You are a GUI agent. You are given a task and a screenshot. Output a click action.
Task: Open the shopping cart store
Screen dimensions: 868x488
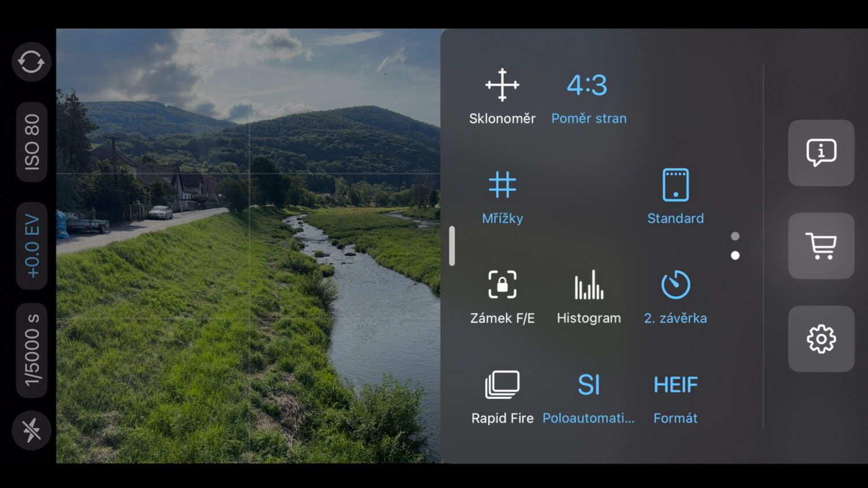pyautogui.click(x=821, y=246)
